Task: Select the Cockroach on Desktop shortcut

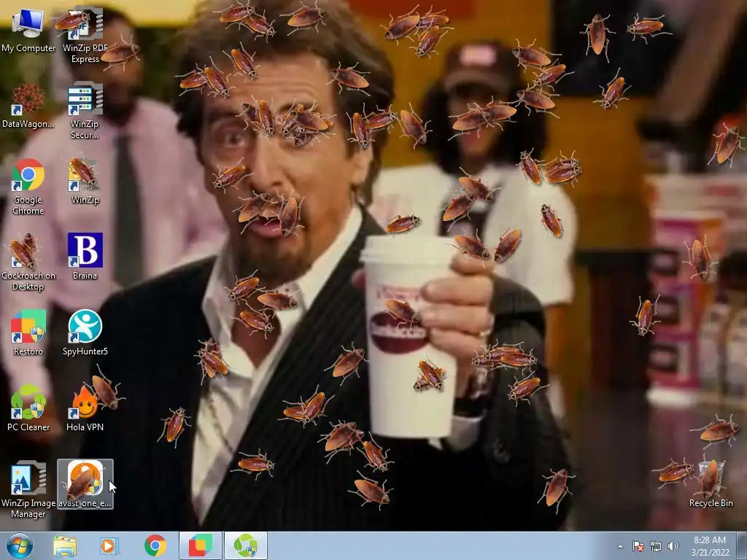Action: (x=28, y=262)
